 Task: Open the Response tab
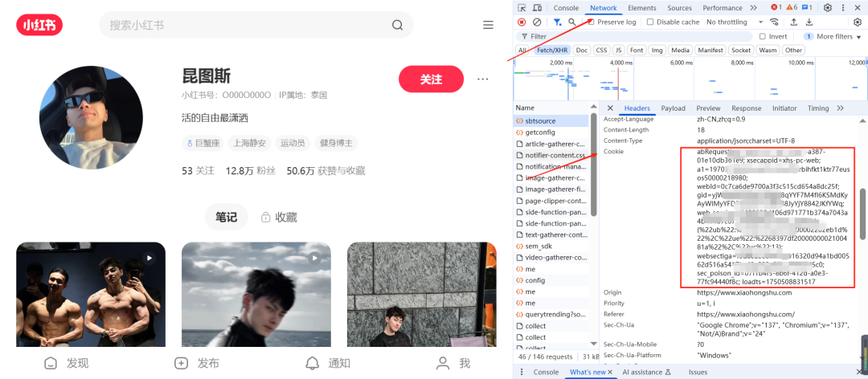click(746, 108)
